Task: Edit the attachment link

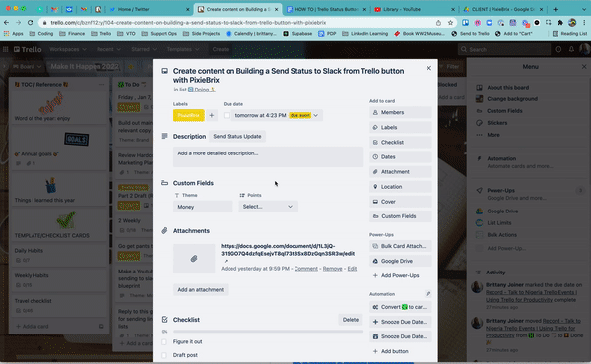Action: (x=352, y=269)
